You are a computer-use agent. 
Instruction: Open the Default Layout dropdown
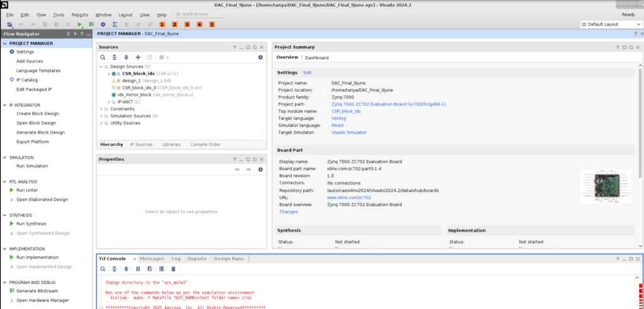611,24
